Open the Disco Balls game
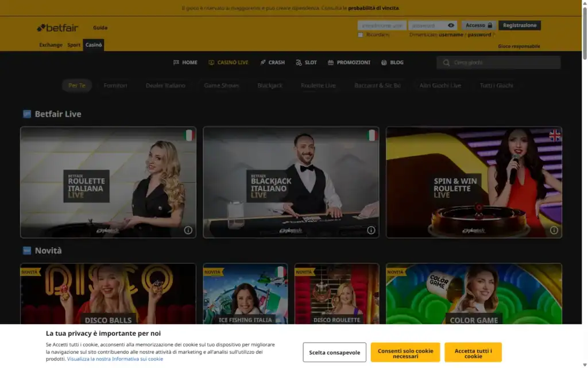This screenshot has width=588, height=368. click(108, 294)
